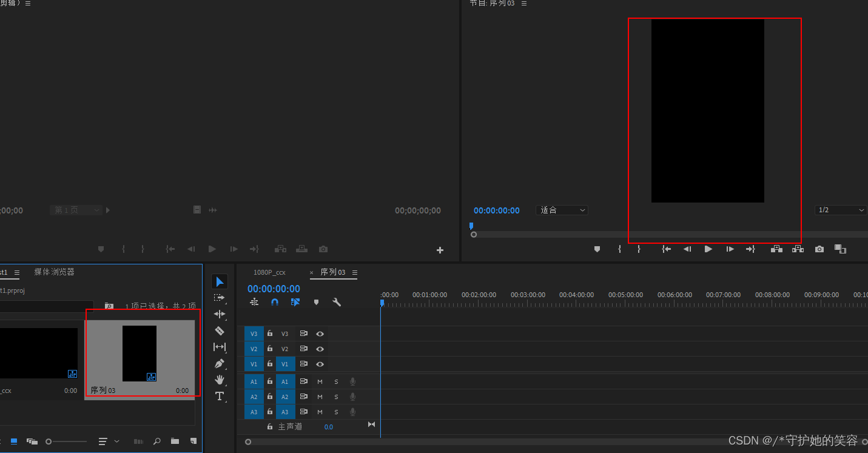Open 序列03 timeline panel menu
The height and width of the screenshot is (453, 868).
(355, 272)
